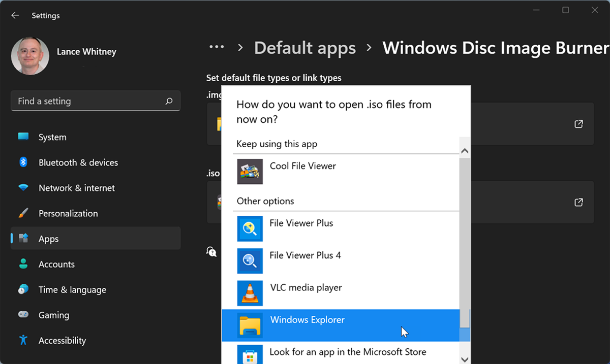
Task: Select File Viewer Plus option label
Action: 301,223
